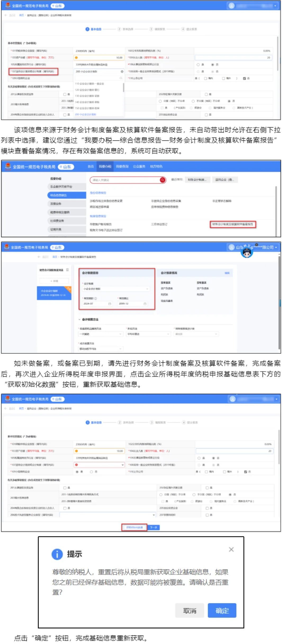
Task: Open the calendar icon in the 2099-12 date field
Action: pyautogui.click(x=145, y=304)
